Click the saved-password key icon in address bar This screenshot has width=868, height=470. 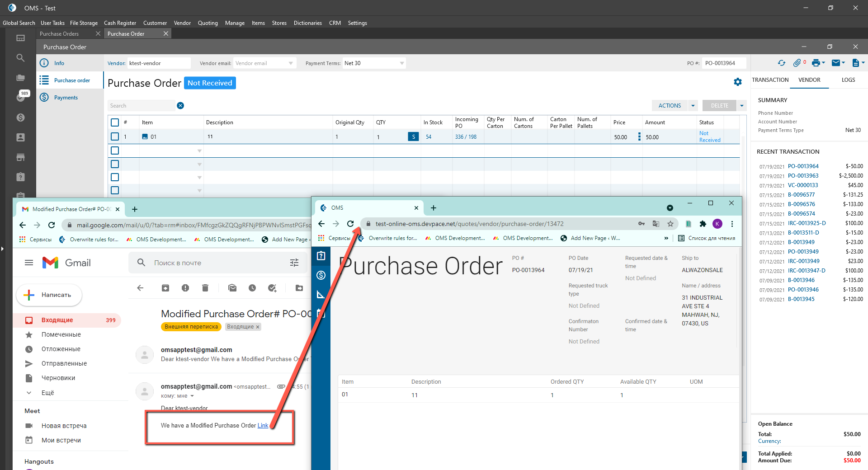(642, 224)
